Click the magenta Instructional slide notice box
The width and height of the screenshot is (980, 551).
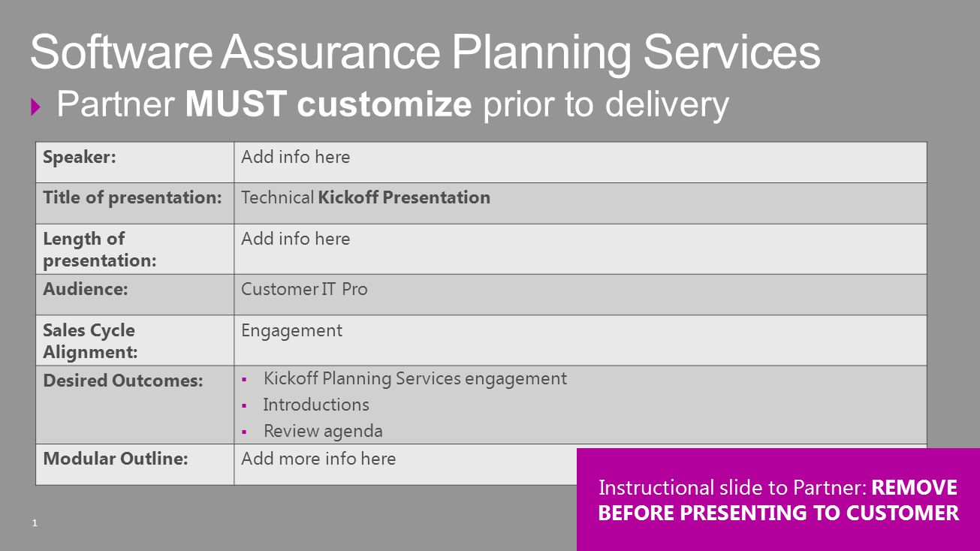778,499
